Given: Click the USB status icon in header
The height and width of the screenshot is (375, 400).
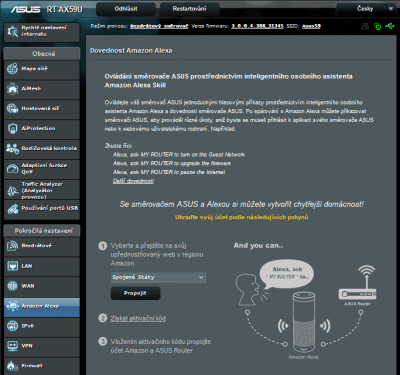Looking at the screenshot, I should [x=389, y=26].
